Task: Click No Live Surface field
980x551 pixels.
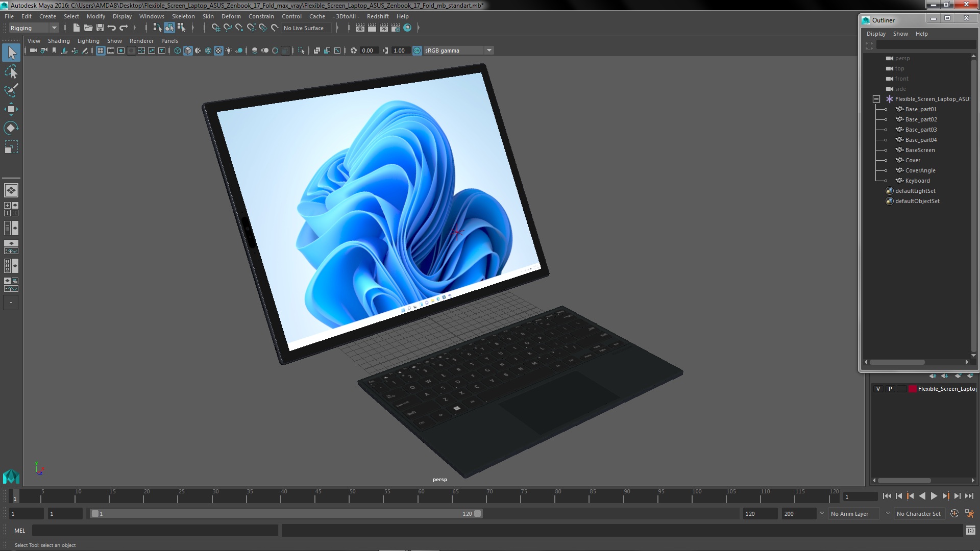Action: pos(306,28)
